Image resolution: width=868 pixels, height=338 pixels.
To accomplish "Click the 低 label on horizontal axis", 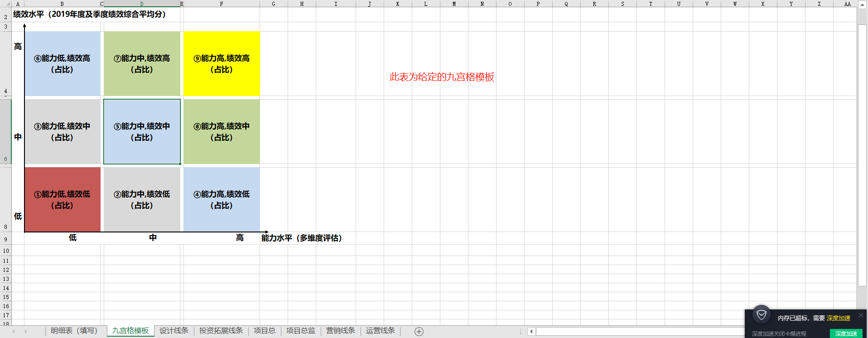I will pyautogui.click(x=72, y=237).
